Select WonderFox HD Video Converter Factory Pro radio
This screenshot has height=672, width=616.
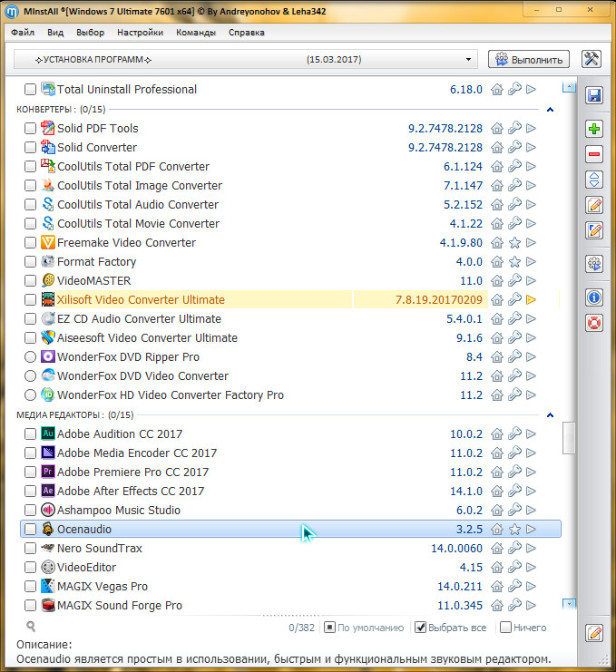(x=30, y=395)
